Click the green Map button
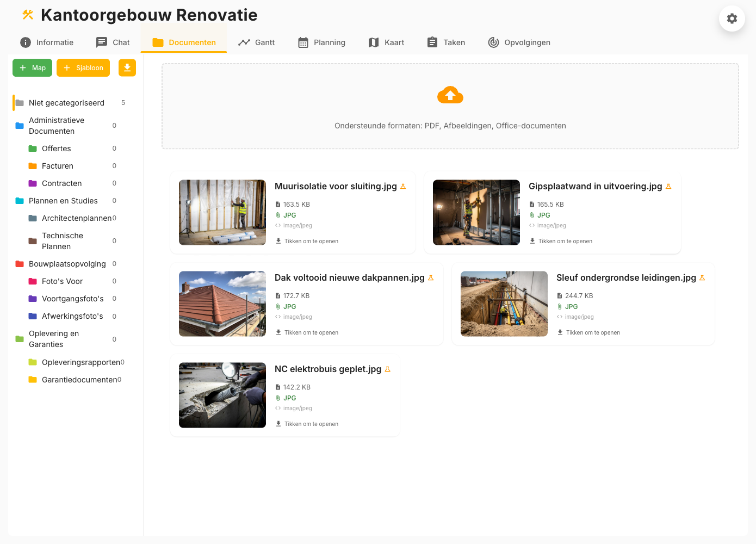The height and width of the screenshot is (544, 756). pos(32,67)
